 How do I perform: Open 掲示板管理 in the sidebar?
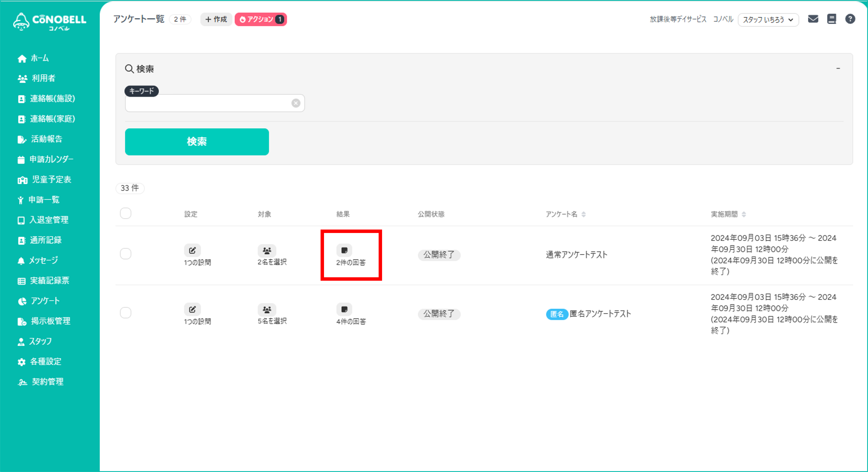coord(44,321)
